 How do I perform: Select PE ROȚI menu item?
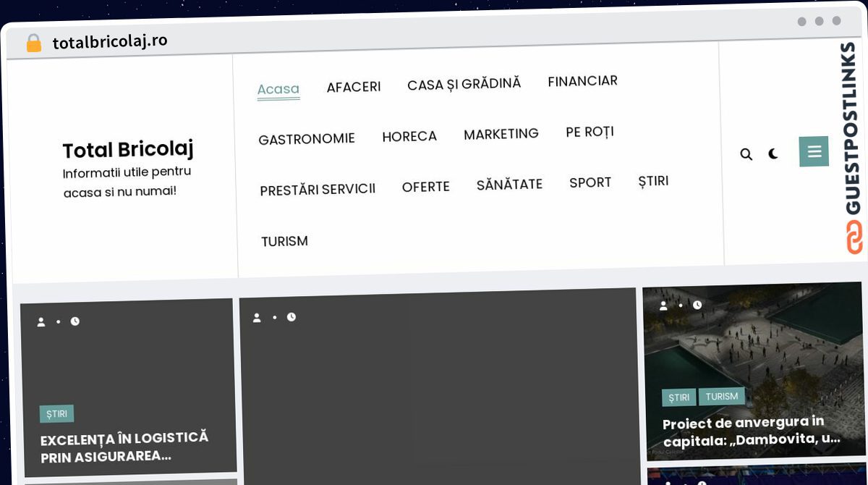click(x=590, y=132)
